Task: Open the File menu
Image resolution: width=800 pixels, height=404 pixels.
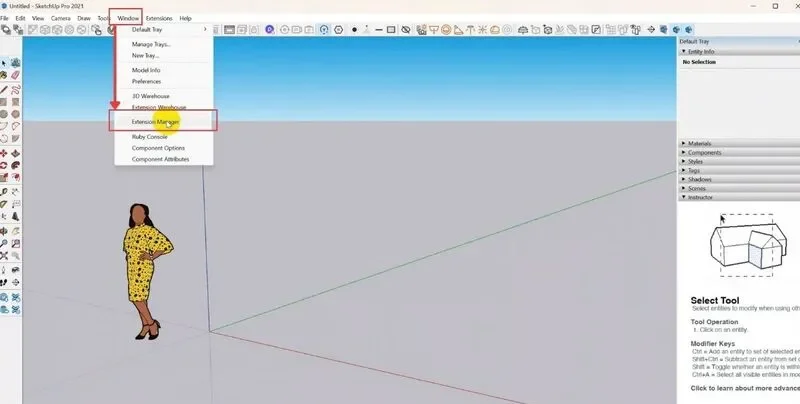Action: coord(4,18)
